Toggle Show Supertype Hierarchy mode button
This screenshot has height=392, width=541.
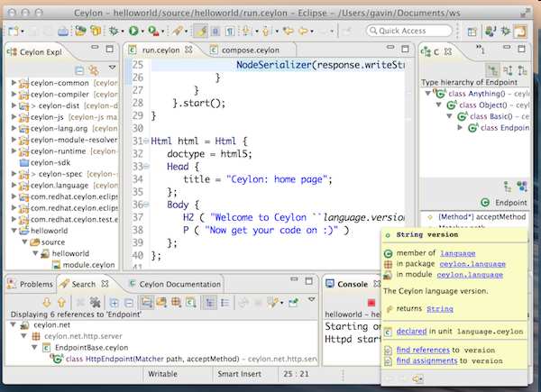point(508,69)
